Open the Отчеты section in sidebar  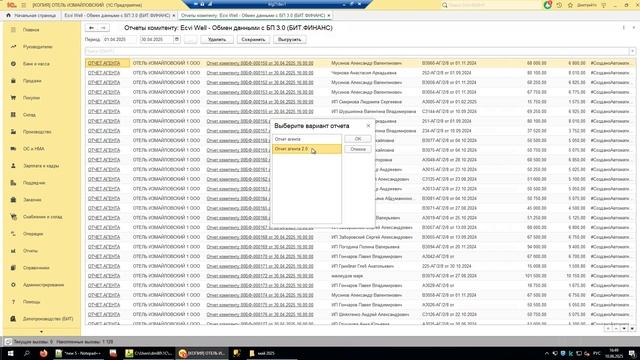[30, 251]
